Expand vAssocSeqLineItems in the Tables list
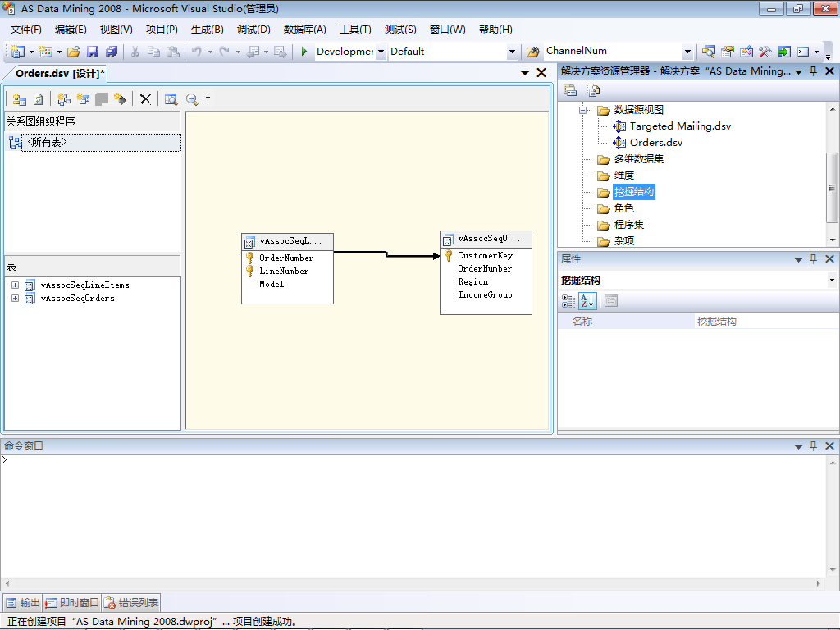 point(15,285)
